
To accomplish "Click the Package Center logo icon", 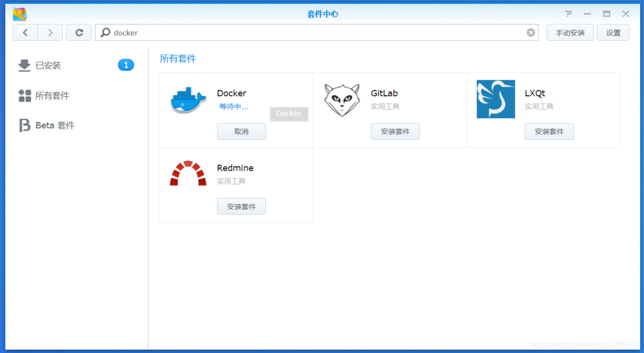I will point(19,14).
